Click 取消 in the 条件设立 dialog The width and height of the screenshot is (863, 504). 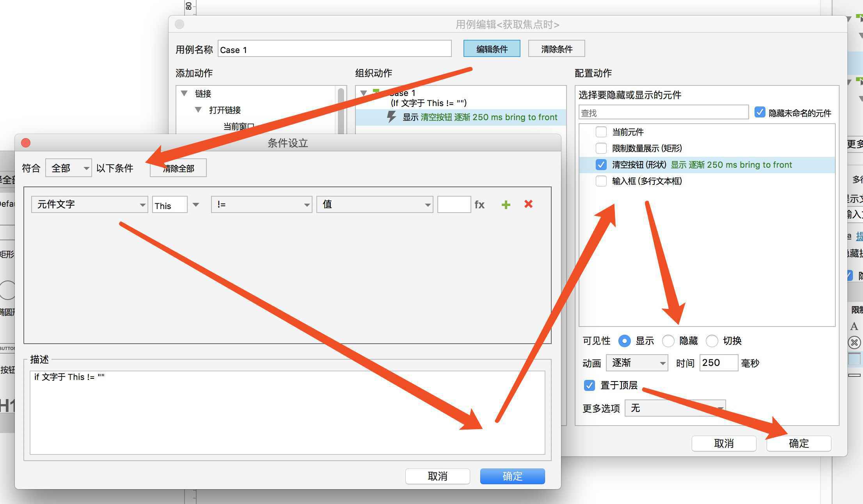(437, 476)
